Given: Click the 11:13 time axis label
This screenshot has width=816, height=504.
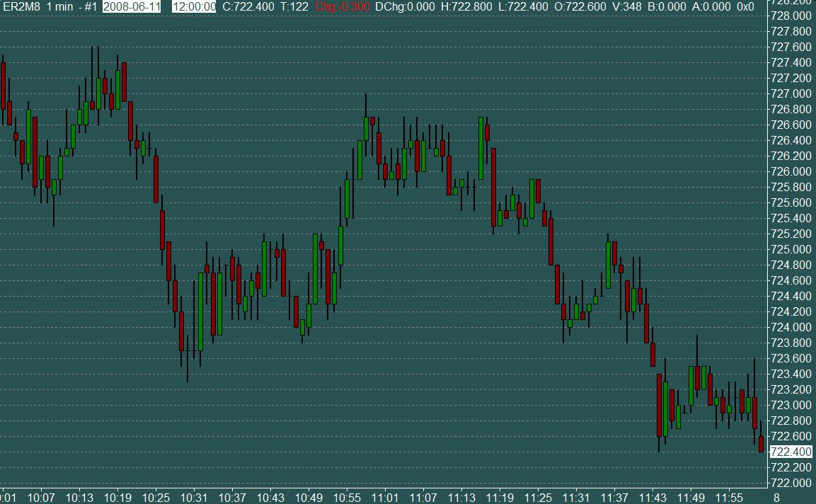Looking at the screenshot, I should (461, 498).
